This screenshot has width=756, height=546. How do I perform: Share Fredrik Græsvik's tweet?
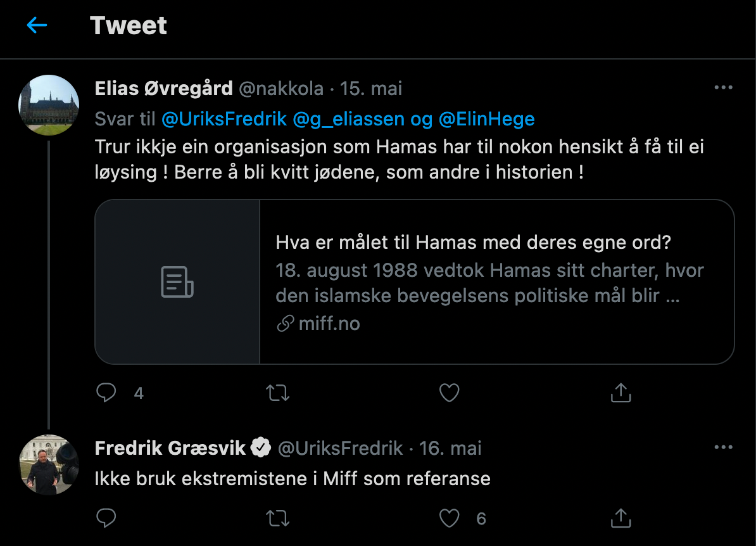[x=621, y=519]
